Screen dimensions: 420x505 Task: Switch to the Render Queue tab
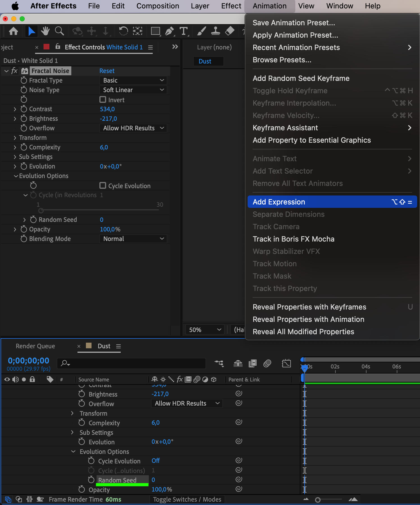tap(35, 346)
